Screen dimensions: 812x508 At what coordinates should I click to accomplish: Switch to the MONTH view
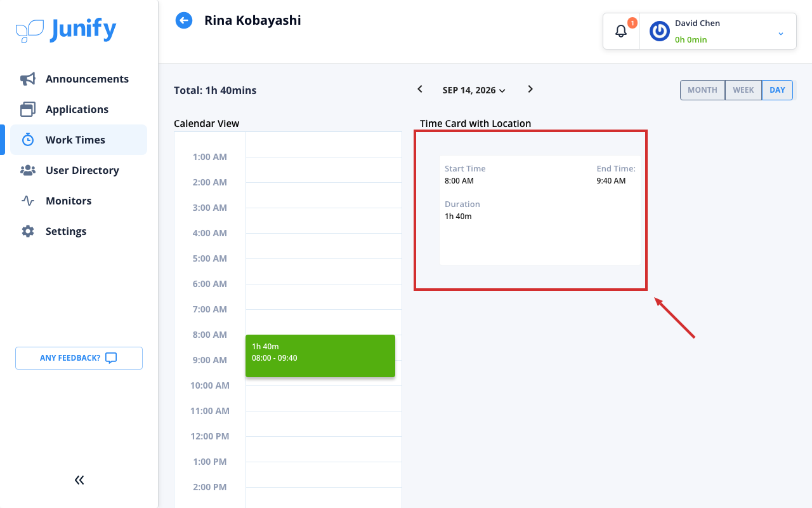tap(702, 90)
